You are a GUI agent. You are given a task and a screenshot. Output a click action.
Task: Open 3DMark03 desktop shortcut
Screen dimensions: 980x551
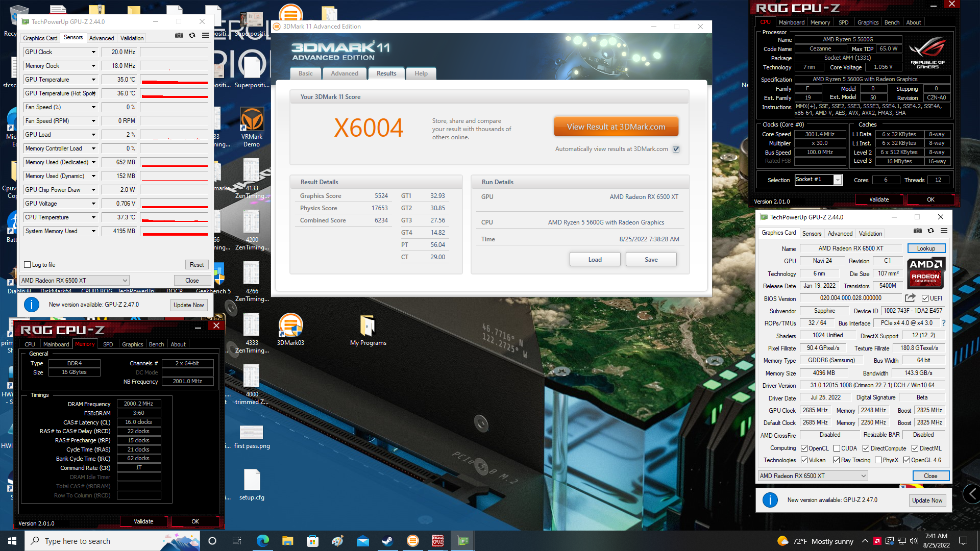pyautogui.click(x=290, y=330)
